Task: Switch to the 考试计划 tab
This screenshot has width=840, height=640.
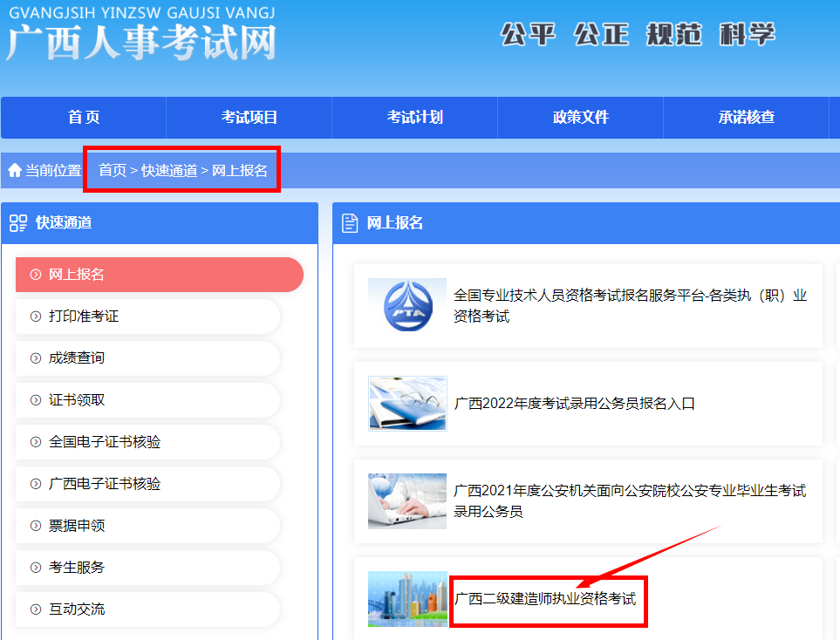Action: (x=413, y=117)
